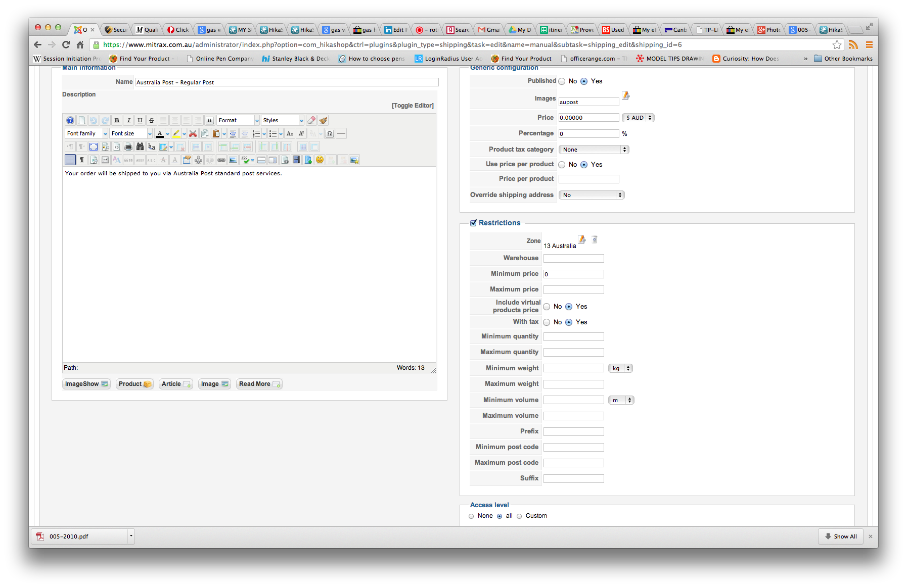Toggle italic formatting in editor
This screenshot has width=907, height=588.
(128, 120)
